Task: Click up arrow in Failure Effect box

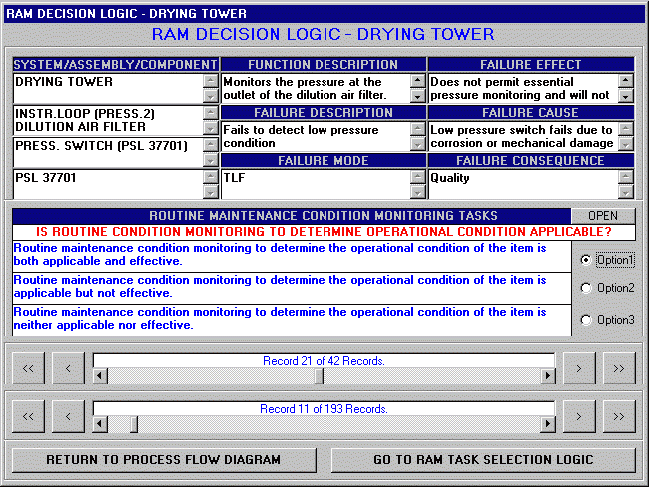Action: coord(626,81)
